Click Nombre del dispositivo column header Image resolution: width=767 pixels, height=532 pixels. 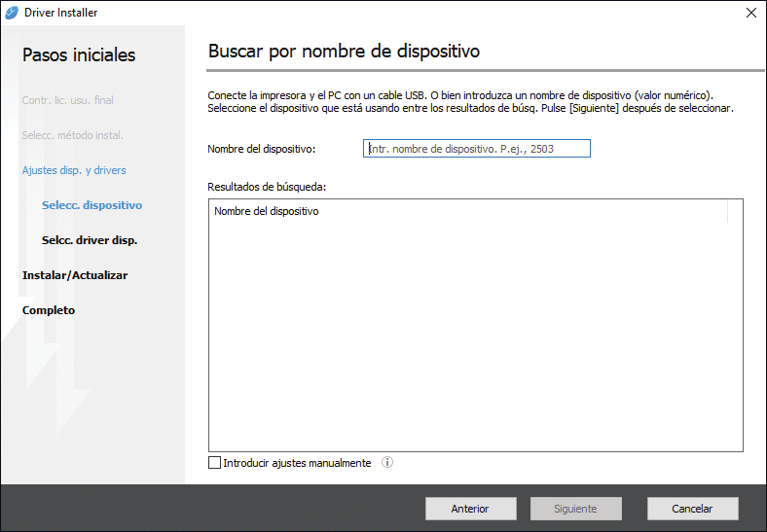coord(267,211)
